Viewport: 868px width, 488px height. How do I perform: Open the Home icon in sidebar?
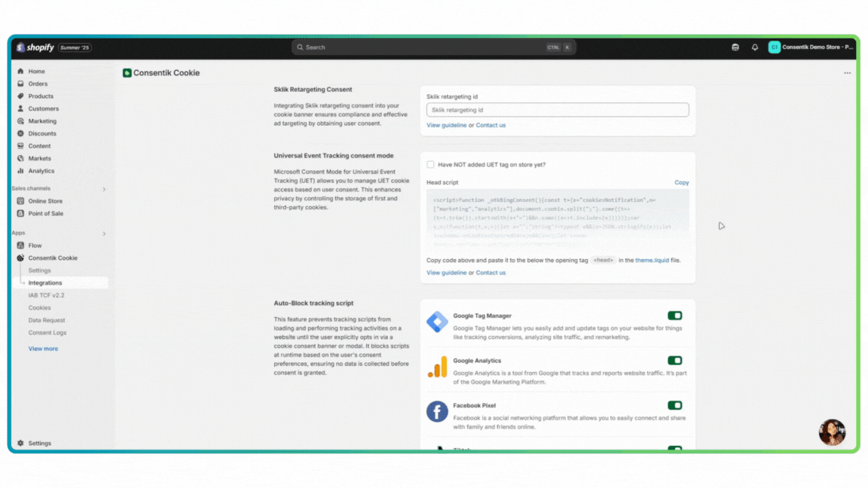point(20,72)
